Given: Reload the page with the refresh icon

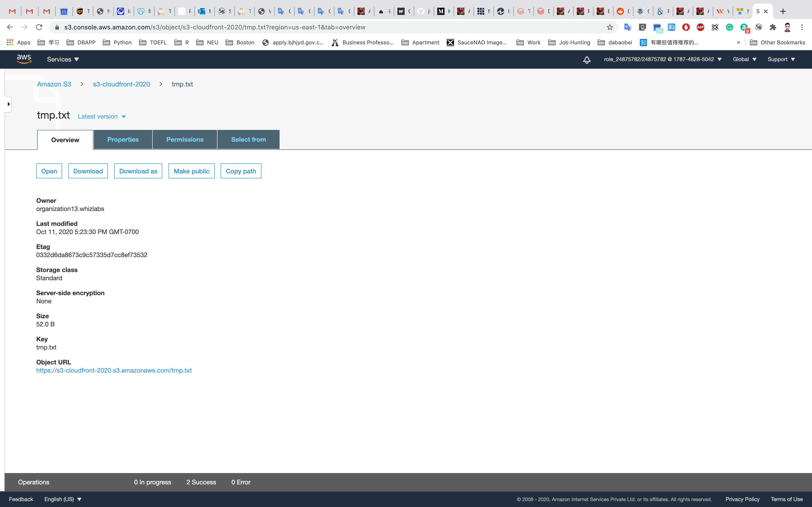Looking at the screenshot, I should click(39, 27).
